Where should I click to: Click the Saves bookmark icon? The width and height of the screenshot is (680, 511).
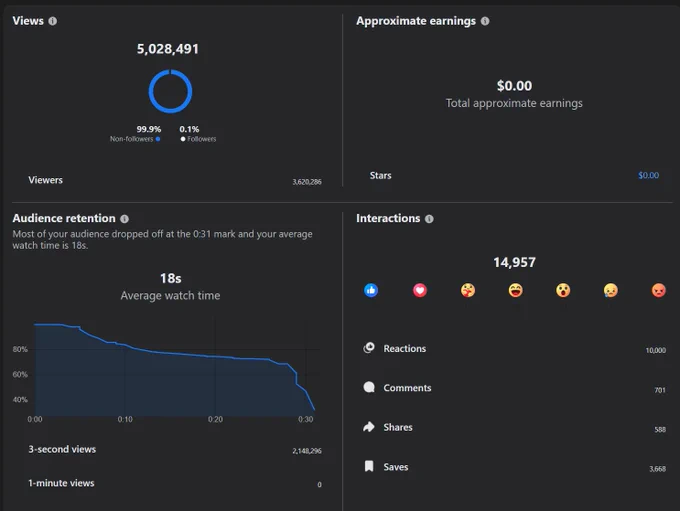pos(369,466)
